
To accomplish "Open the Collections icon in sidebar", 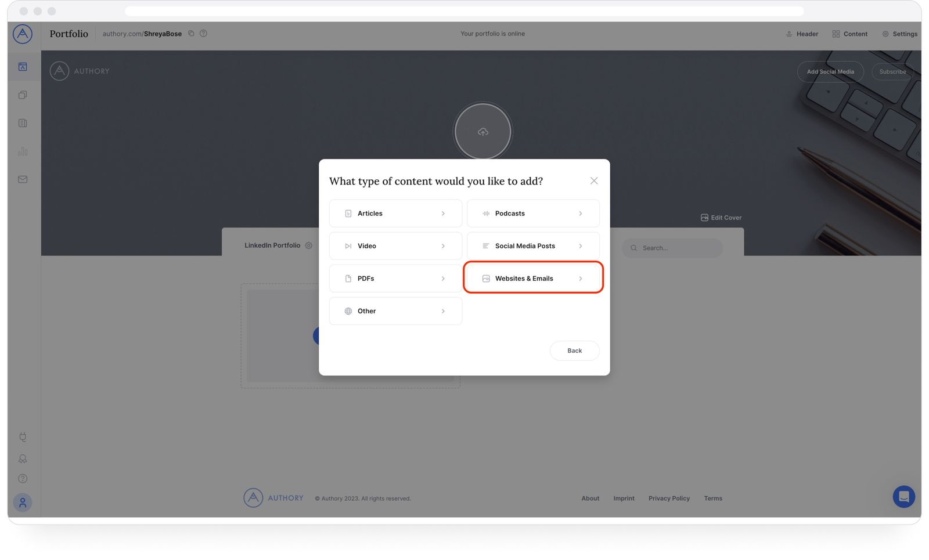I will 23,95.
